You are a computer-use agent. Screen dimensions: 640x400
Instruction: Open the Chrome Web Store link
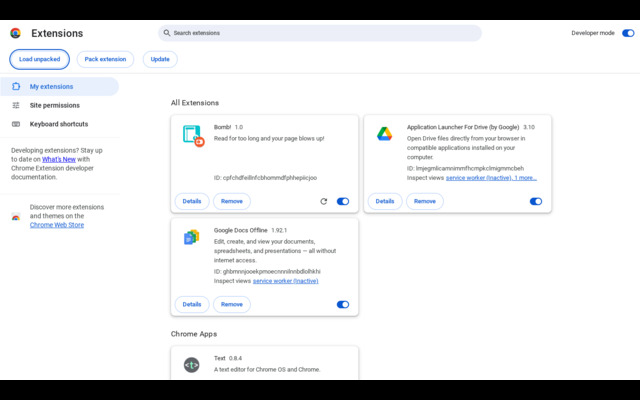point(57,225)
